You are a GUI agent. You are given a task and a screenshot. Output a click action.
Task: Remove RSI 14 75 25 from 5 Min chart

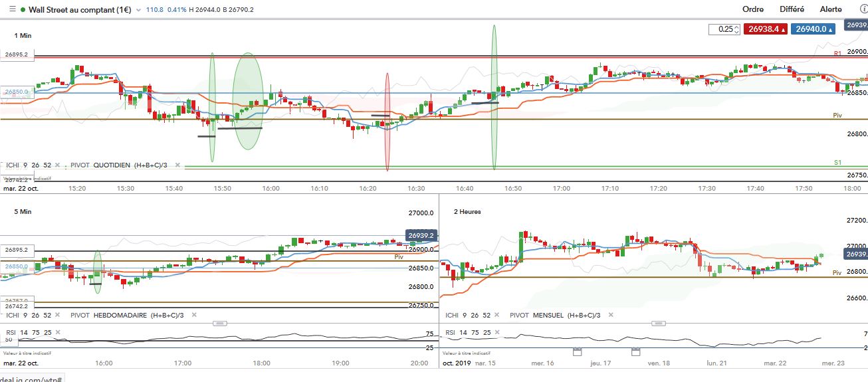57,331
